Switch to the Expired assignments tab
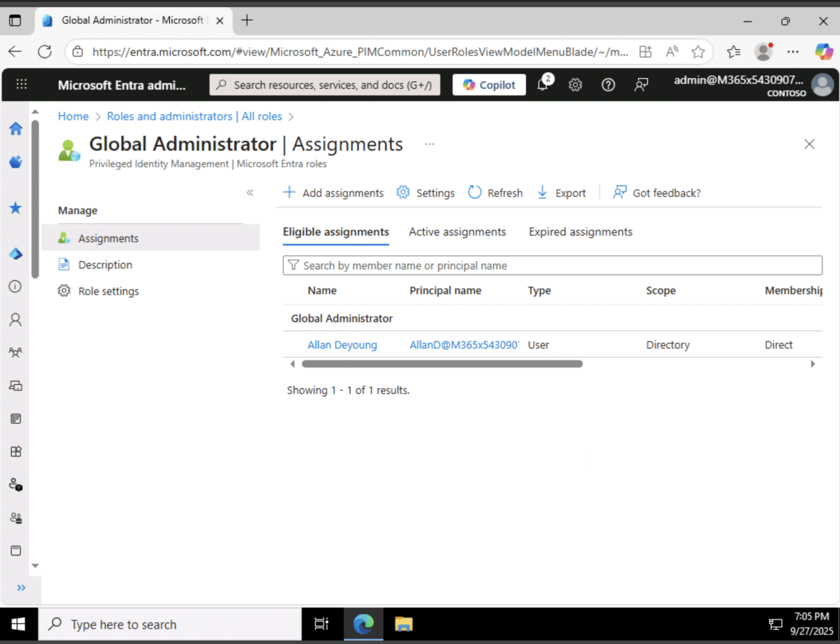Viewport: 840px width, 644px height. click(x=580, y=232)
